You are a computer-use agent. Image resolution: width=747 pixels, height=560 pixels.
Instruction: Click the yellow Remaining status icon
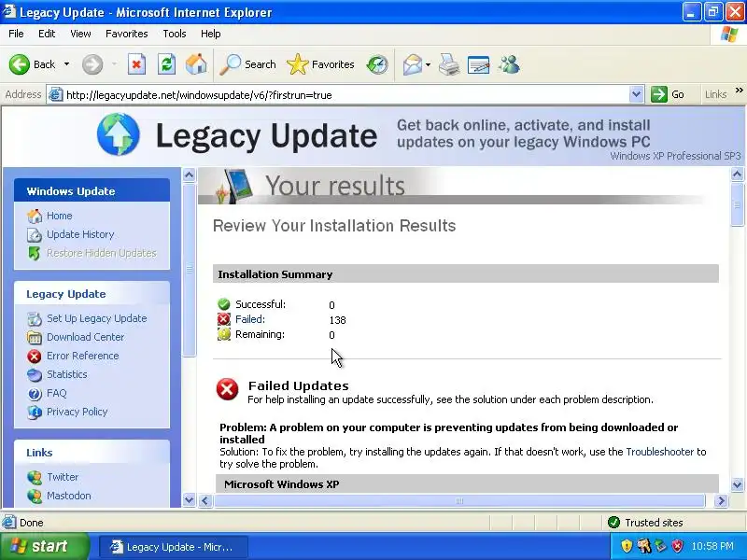(x=223, y=334)
